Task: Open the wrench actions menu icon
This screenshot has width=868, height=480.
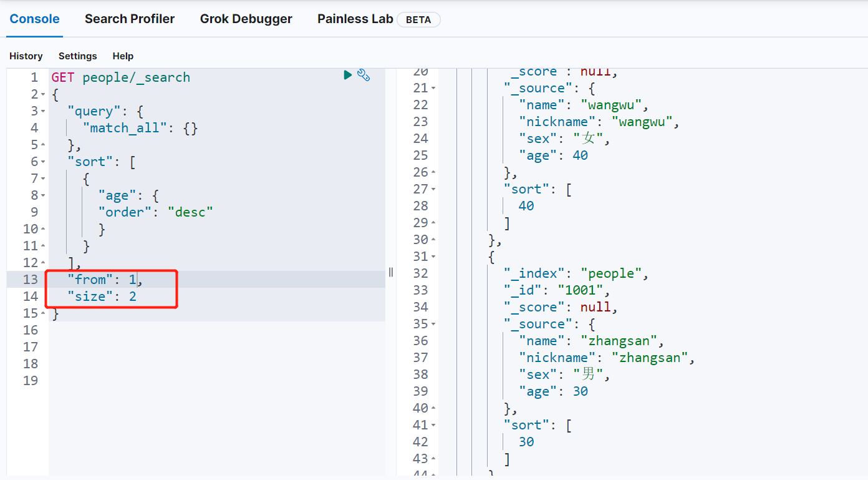Action: tap(364, 76)
